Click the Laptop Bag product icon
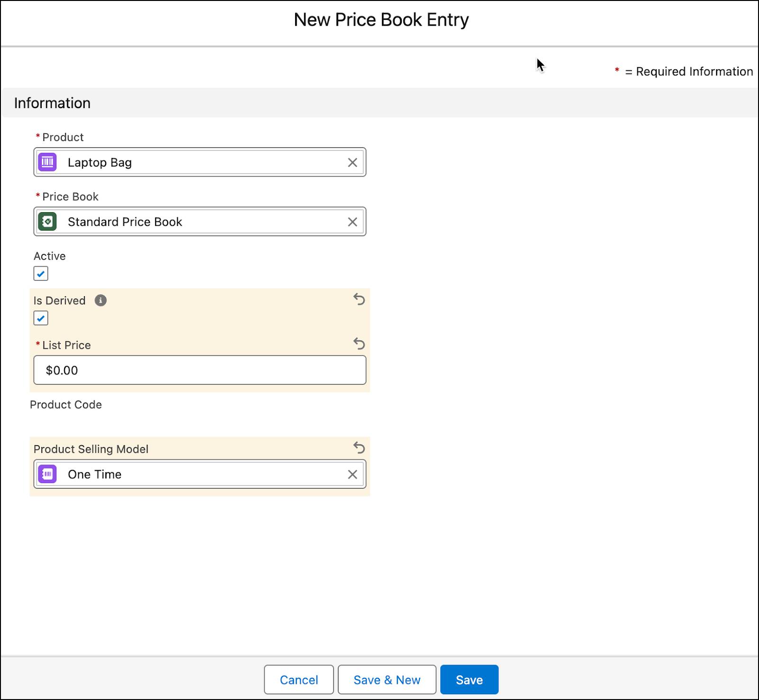Viewport: 759px width, 700px height. tap(47, 162)
